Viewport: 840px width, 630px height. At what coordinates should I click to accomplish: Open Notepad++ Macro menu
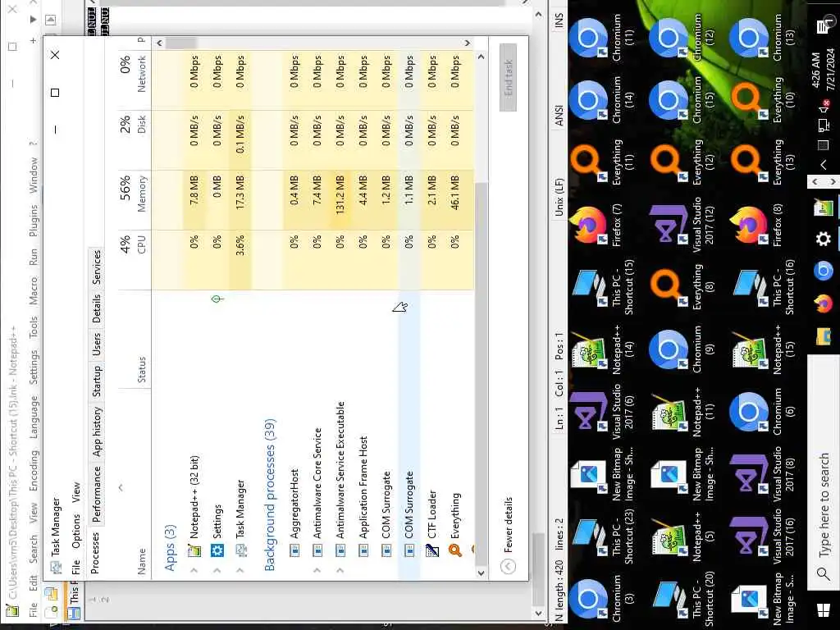click(33, 291)
